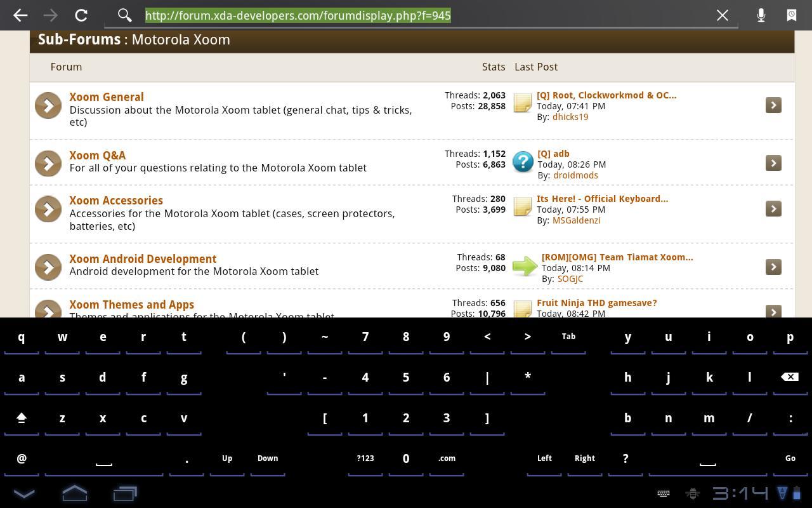
Task: Tap the keyboard icon in the status bar
Action: pyautogui.click(x=663, y=493)
